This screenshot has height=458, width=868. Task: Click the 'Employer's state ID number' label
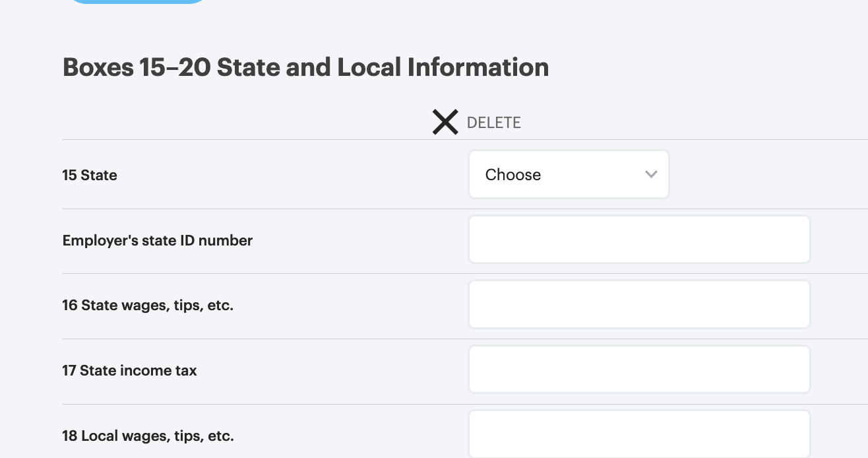pos(157,240)
